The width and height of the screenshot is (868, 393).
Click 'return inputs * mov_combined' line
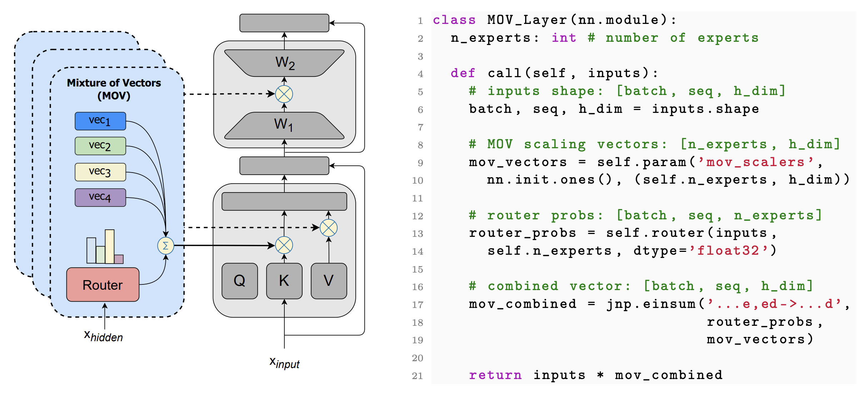click(x=596, y=375)
